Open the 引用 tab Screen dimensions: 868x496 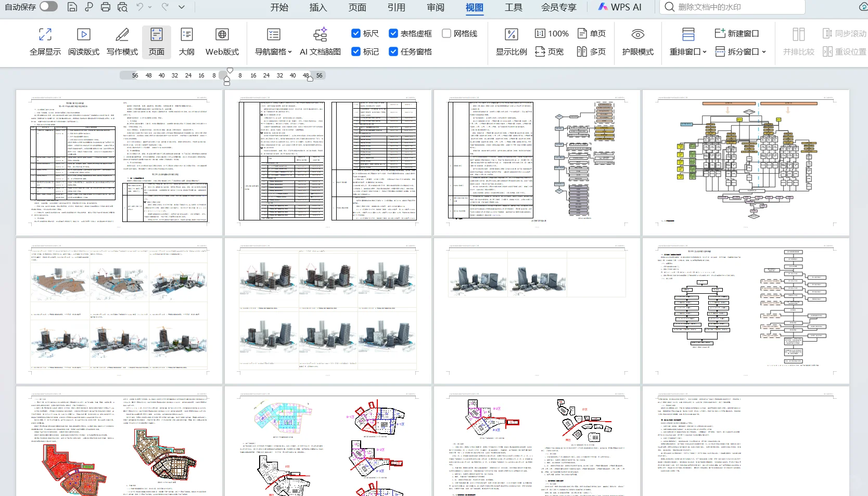[397, 7]
